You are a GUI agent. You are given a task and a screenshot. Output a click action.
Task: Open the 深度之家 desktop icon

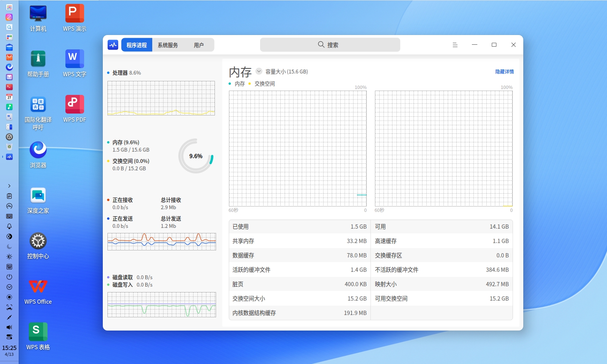38,201
